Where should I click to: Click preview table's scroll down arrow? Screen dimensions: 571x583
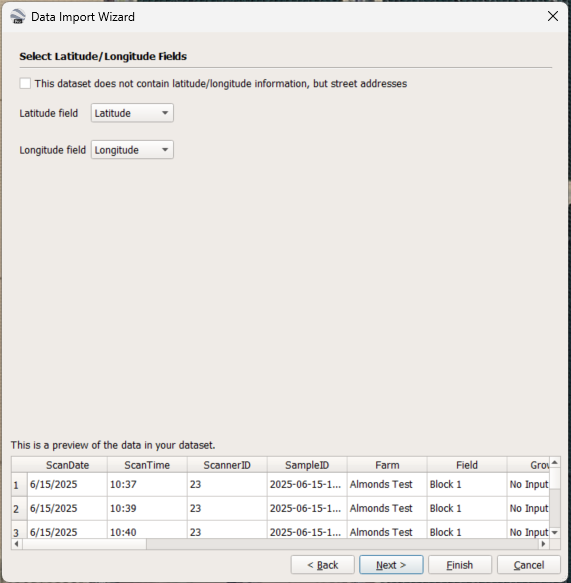(x=555, y=532)
